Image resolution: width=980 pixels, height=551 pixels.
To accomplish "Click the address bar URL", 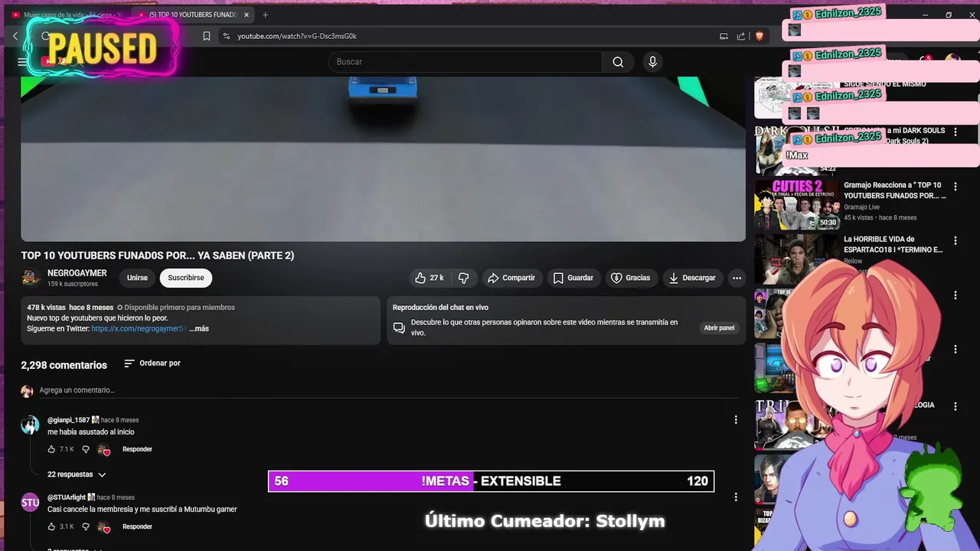I will click(297, 36).
